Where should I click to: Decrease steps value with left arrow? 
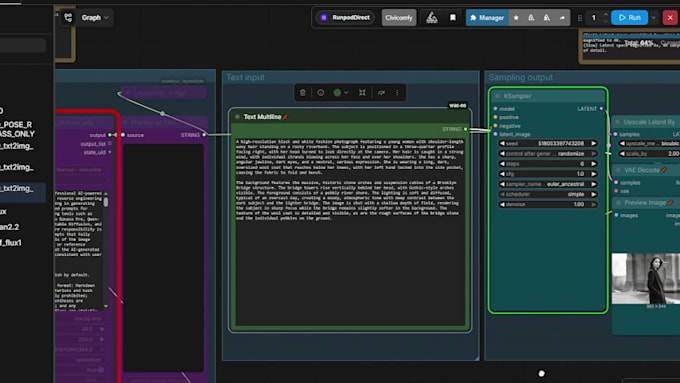click(x=502, y=164)
